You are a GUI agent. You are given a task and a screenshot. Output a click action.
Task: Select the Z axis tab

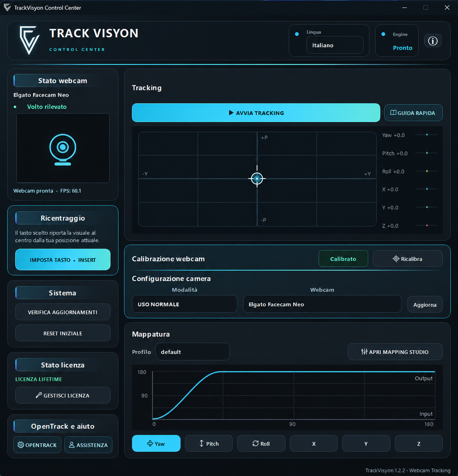coord(419,444)
